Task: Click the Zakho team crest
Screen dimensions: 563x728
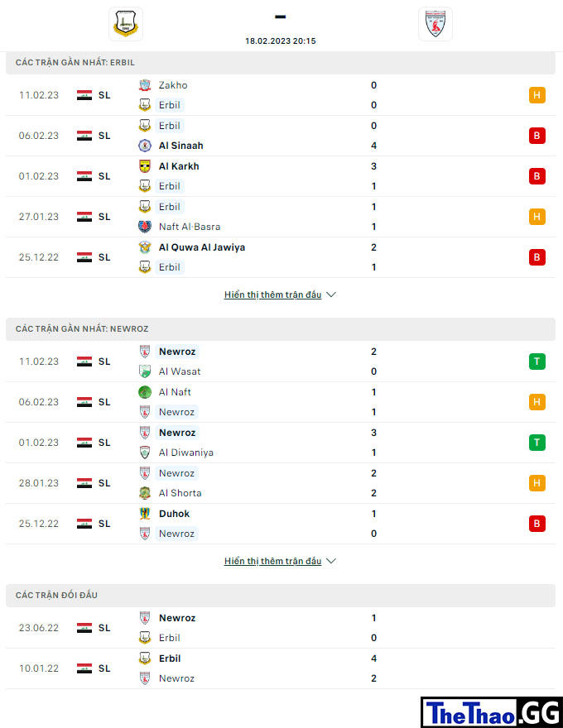Action: tap(145, 85)
